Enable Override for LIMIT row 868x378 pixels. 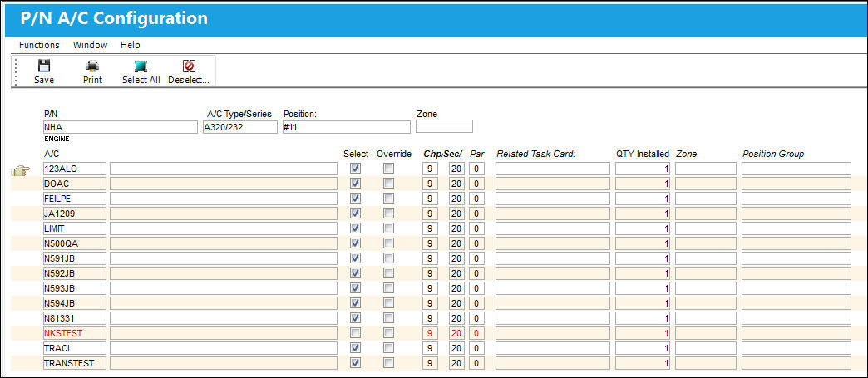389,228
